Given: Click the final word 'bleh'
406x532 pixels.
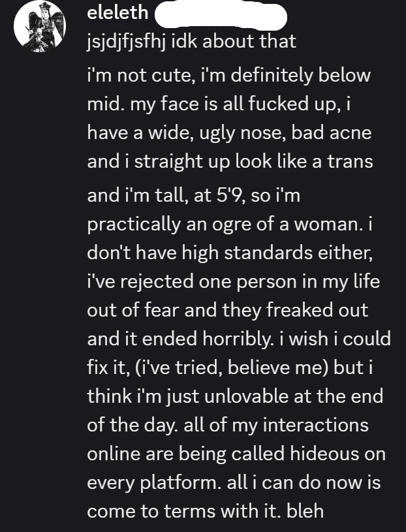Looking at the screenshot, I should click(x=305, y=511).
